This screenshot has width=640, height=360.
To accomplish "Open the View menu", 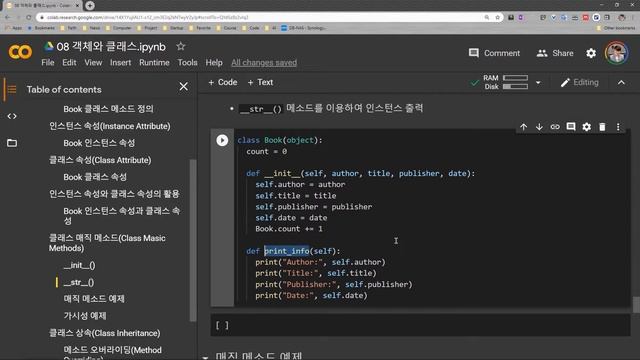I will coord(93,62).
